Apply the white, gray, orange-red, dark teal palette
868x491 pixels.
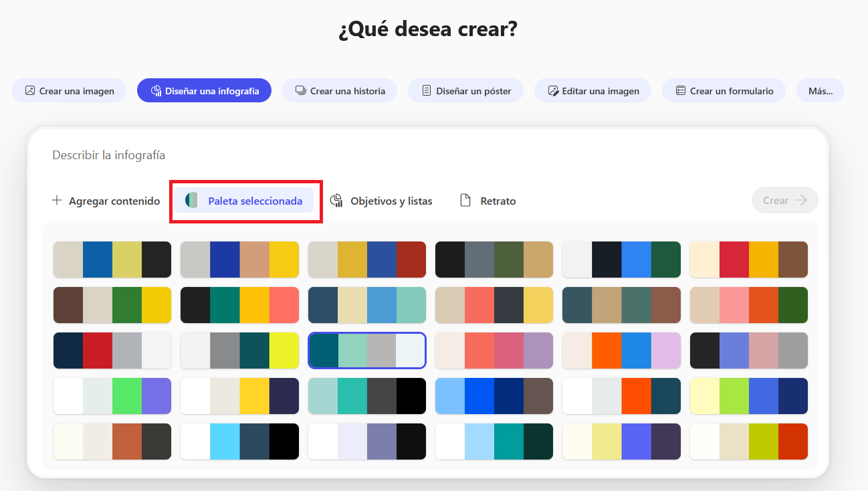(621, 396)
